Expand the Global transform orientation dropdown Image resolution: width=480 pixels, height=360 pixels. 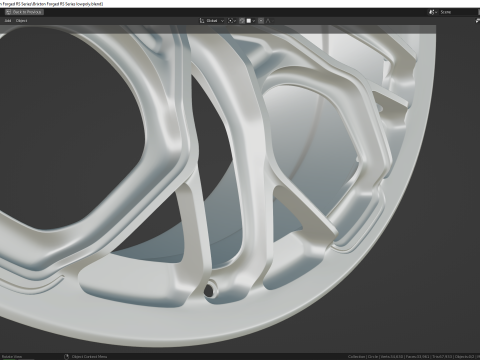click(215, 21)
